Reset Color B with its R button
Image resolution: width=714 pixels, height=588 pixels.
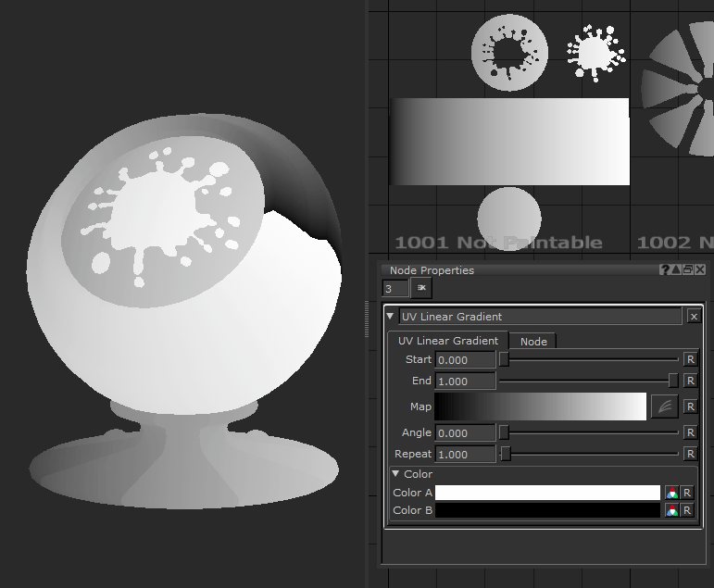tap(687, 510)
